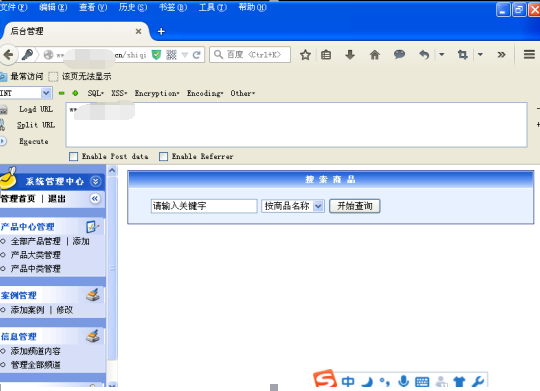Click the Sogou S logo in IME bar
540x391 pixels.
click(x=325, y=379)
